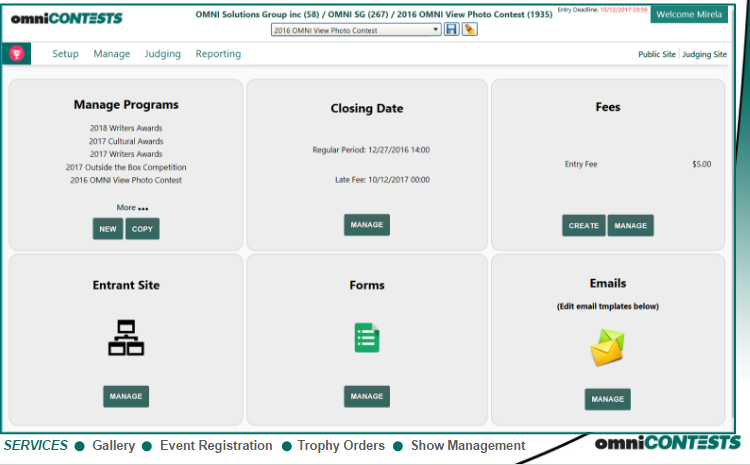Click CREATE in the Fees card
The image size is (750, 465).
click(x=584, y=225)
